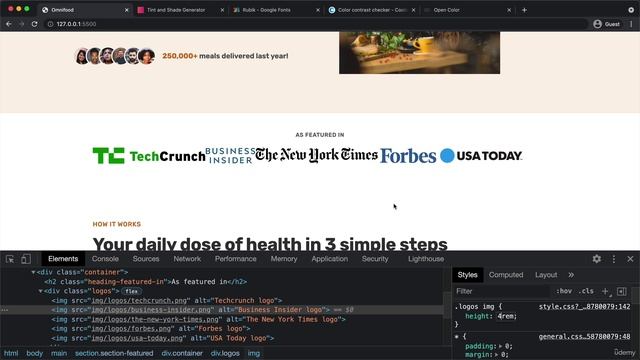
Task: Click div.container in the breadcrumb bar
Action: pyautogui.click(x=182, y=353)
